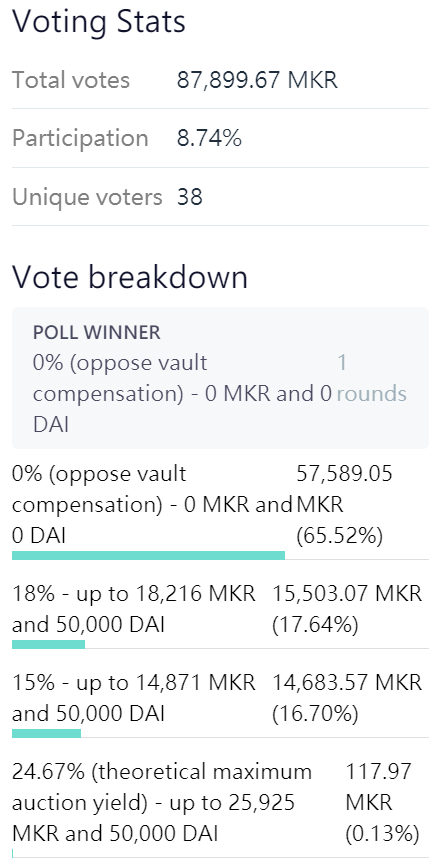Select the 18% up to 18,216 MKR option
Screen dimensions: 442x865
coord(134,609)
